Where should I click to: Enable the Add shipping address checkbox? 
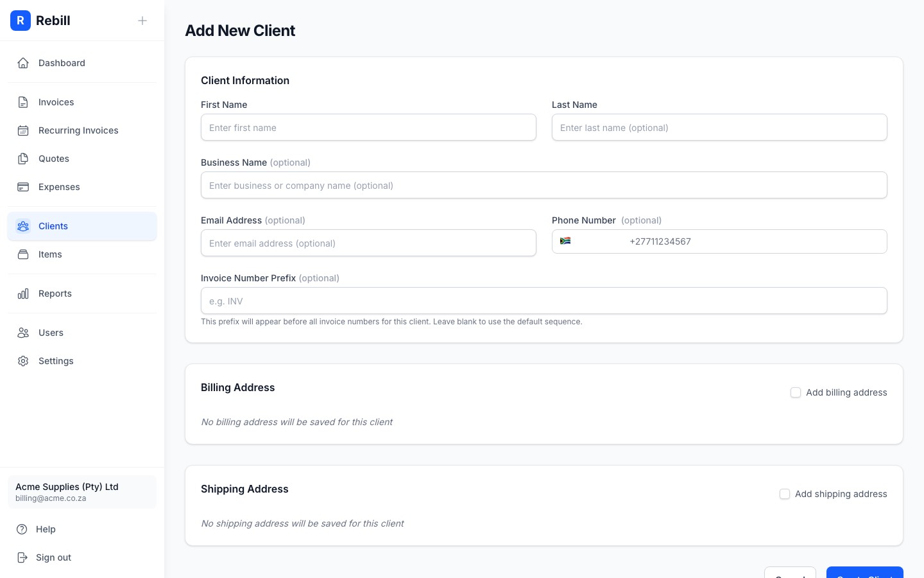pyautogui.click(x=785, y=494)
